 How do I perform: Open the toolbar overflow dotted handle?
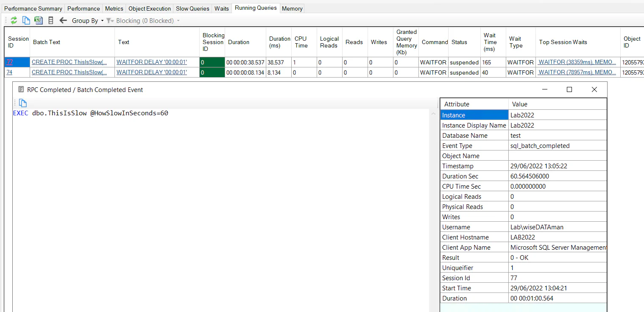[x=5, y=20]
